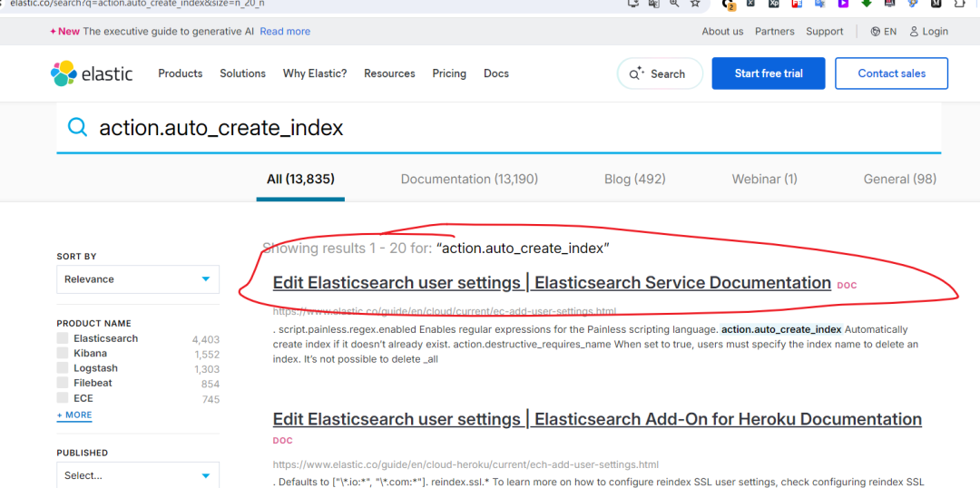The height and width of the screenshot is (488, 980).
Task: Click the Logstash count 1,303
Action: click(x=206, y=369)
